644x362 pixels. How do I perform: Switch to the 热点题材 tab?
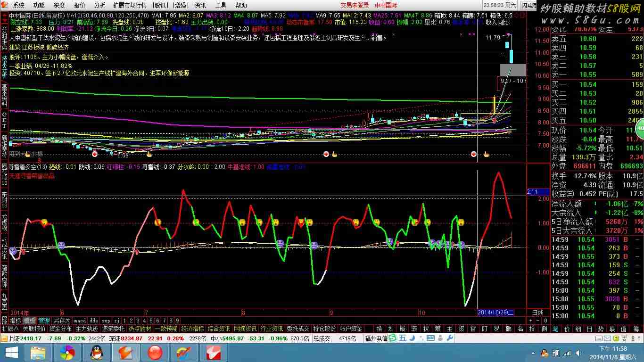(140, 329)
